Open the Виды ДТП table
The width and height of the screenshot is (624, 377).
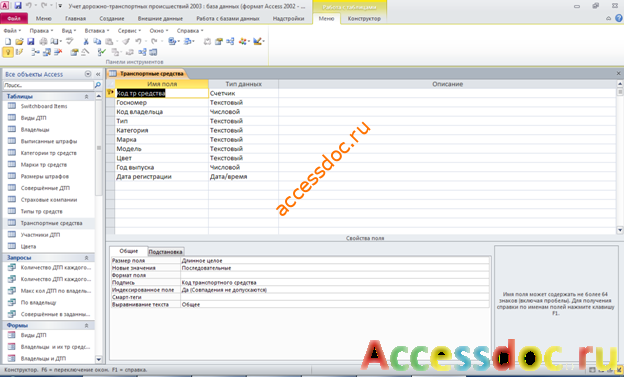[x=33, y=118]
